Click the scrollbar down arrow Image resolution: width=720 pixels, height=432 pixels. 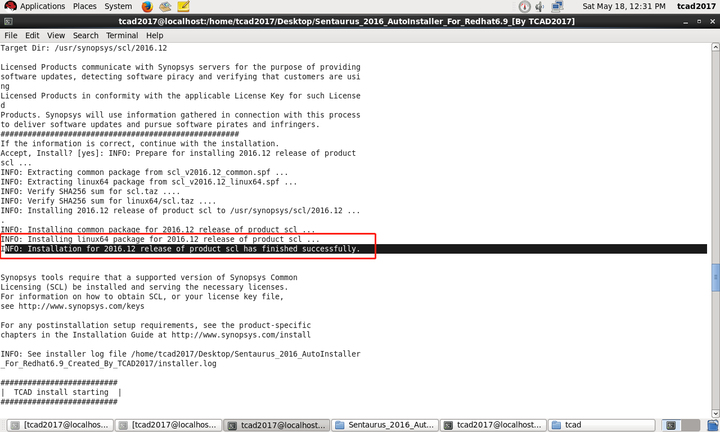click(x=715, y=413)
